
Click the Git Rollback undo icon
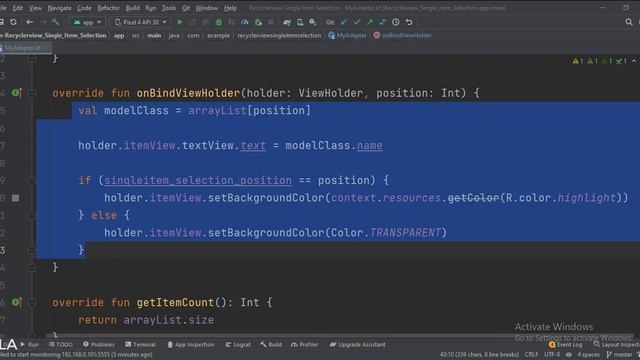click(x=409, y=22)
